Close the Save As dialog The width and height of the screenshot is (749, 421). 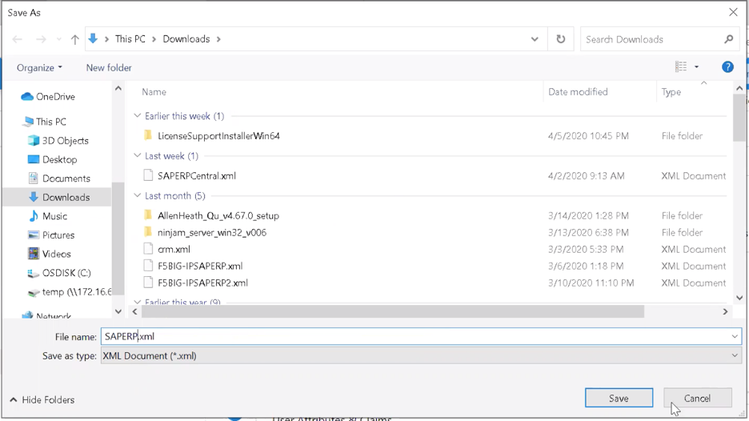(733, 12)
